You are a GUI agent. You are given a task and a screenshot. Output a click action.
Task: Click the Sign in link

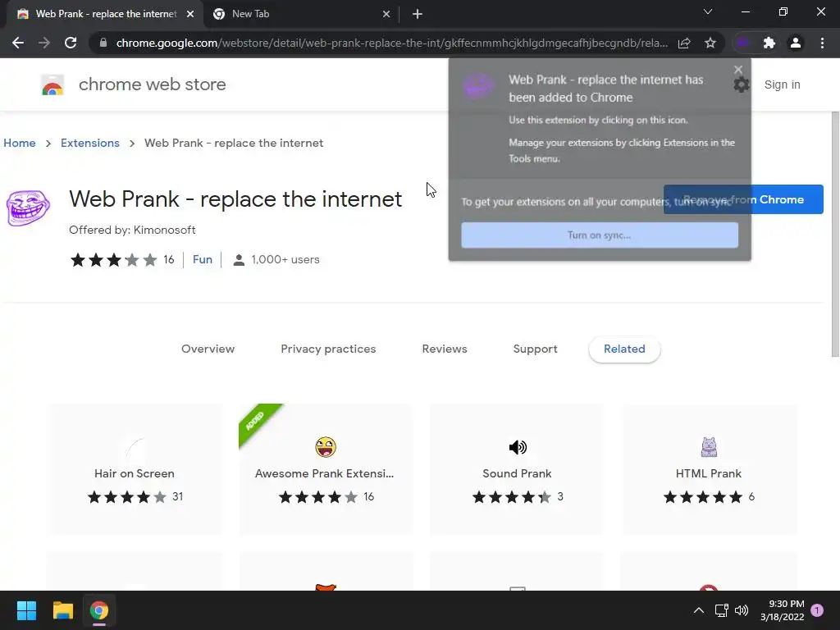[x=782, y=84]
